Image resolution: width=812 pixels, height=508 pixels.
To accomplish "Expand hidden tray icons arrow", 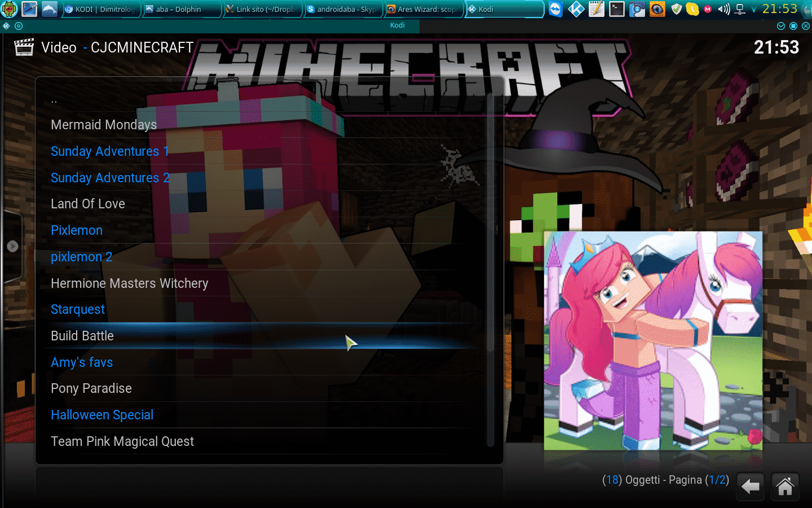I will (x=754, y=10).
